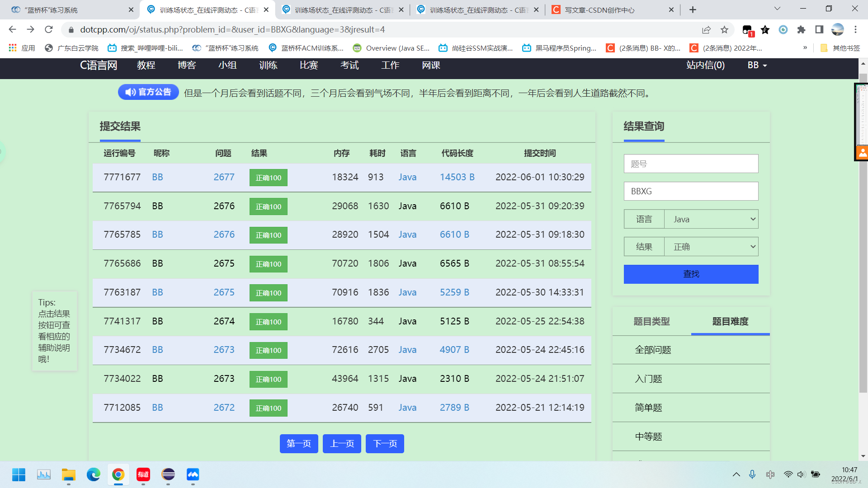This screenshot has height=488, width=868.
Task: Open the 训练 menu in the navbar
Action: click(x=267, y=65)
